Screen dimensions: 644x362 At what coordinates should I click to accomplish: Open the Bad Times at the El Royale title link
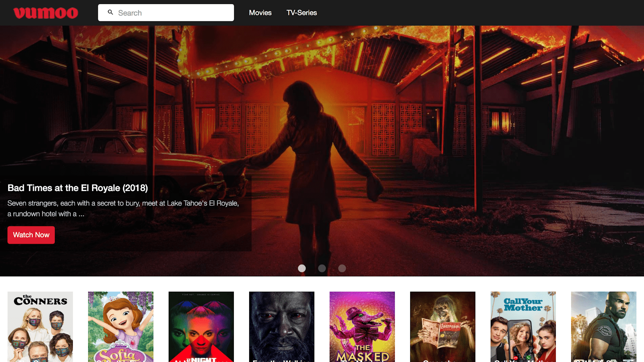click(x=78, y=188)
